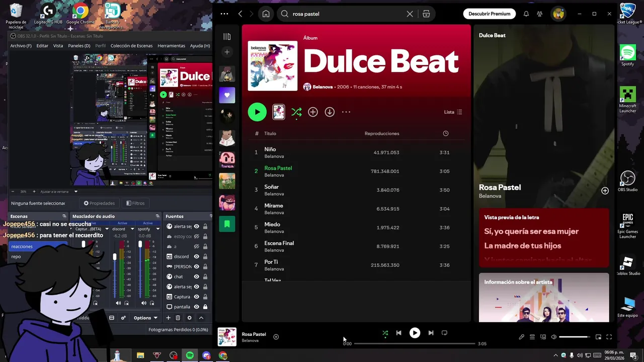
Task: Click the Dulce Beat album cover art
Action: pos(273,66)
